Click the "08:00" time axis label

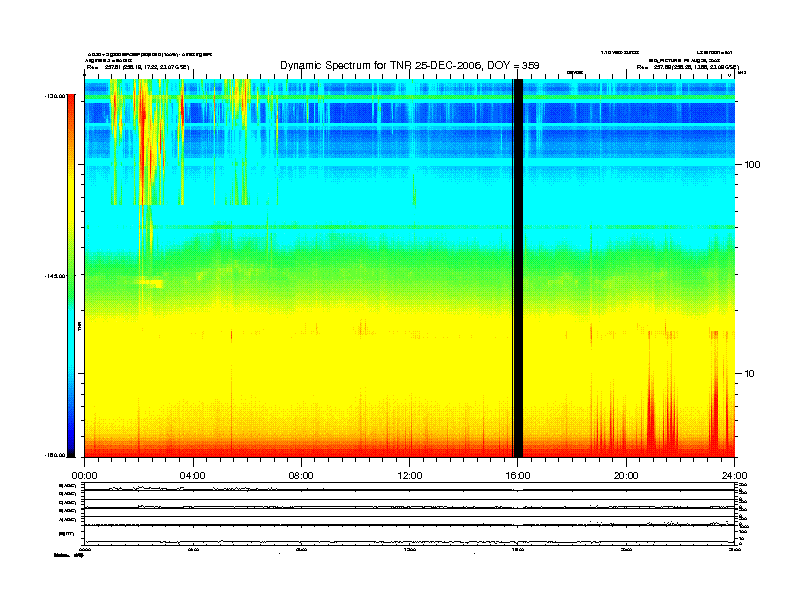[301, 476]
